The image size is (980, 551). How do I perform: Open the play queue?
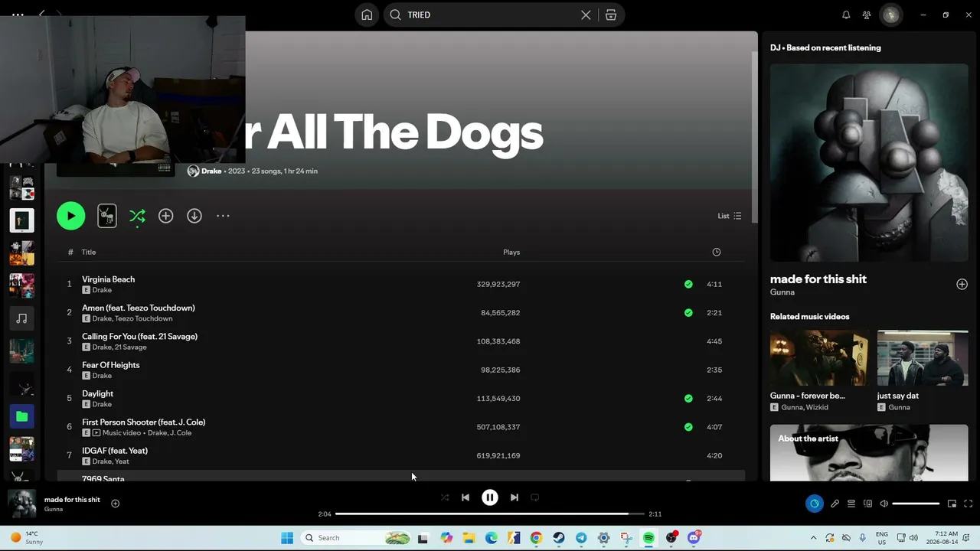[x=851, y=504]
